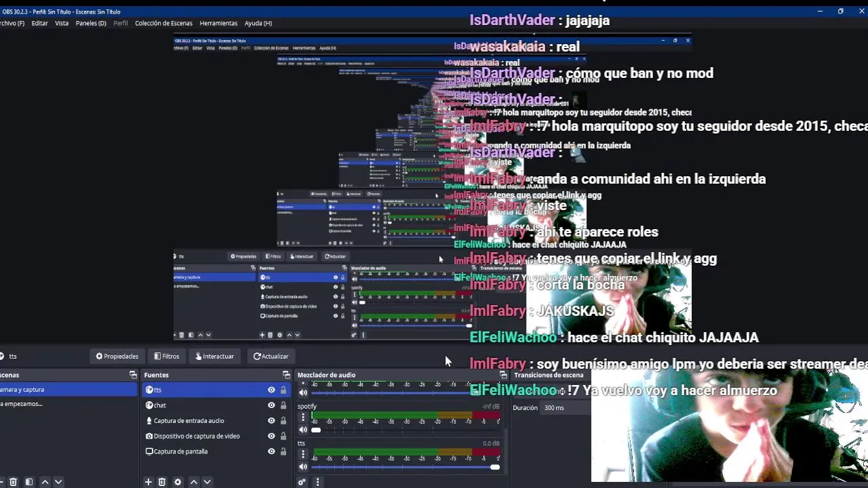
Task: Move the selected scene up
Action: point(45,482)
